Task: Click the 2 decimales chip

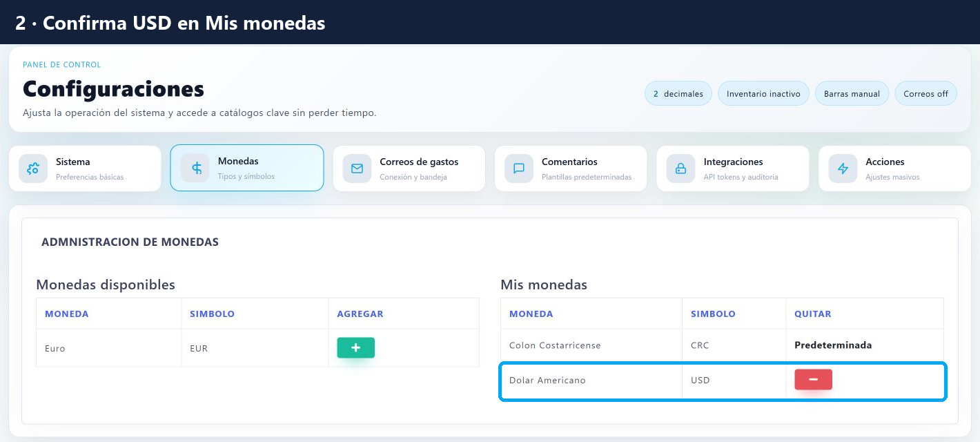Action: [x=678, y=94]
